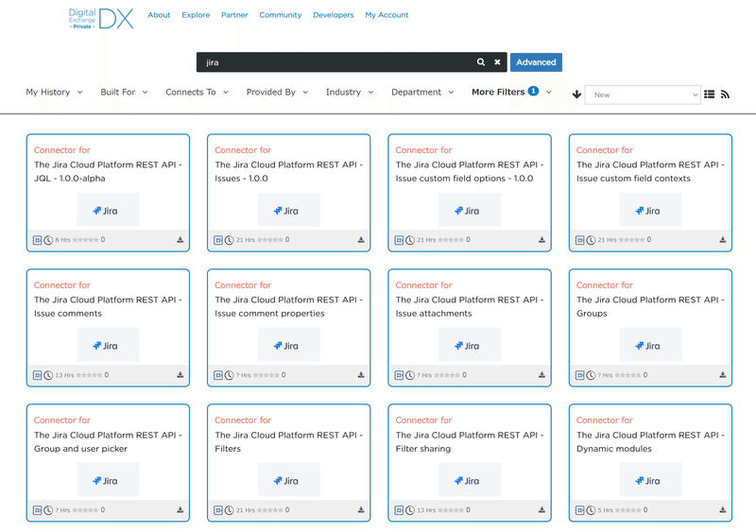
Task: Open the Community menu
Action: point(280,15)
